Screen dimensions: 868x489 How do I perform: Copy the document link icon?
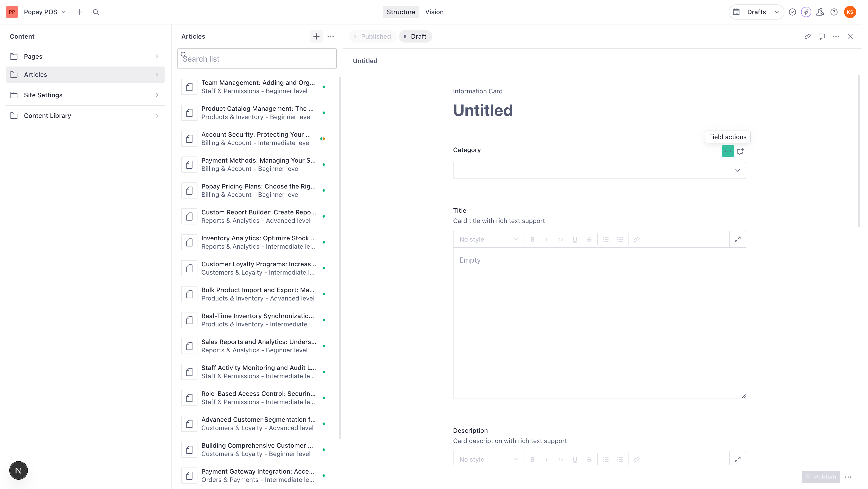[x=808, y=36]
